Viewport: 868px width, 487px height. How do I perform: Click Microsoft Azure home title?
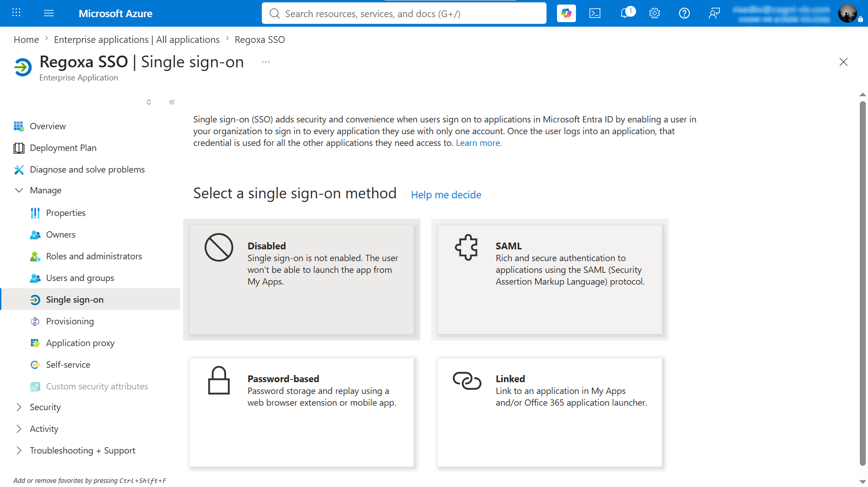point(115,14)
